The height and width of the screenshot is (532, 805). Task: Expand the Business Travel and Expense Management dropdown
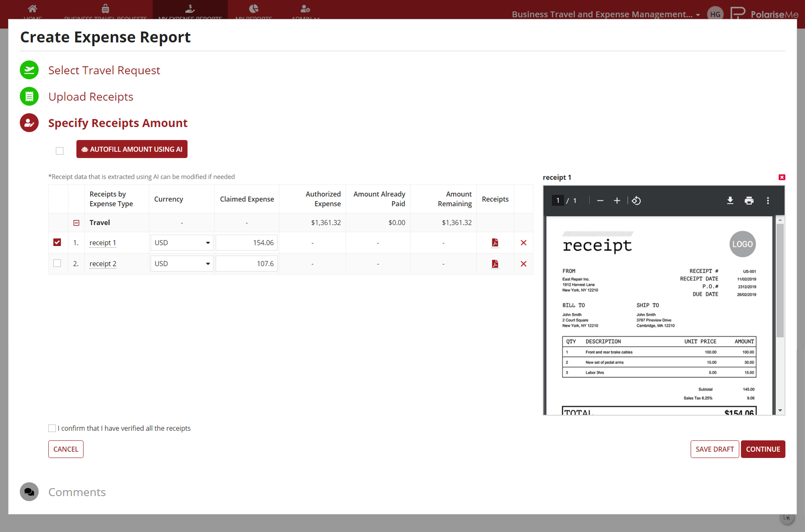pyautogui.click(x=606, y=14)
